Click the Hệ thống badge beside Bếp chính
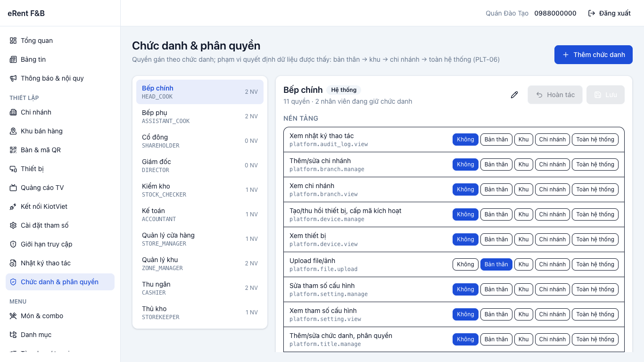644x362 pixels. tap(344, 90)
